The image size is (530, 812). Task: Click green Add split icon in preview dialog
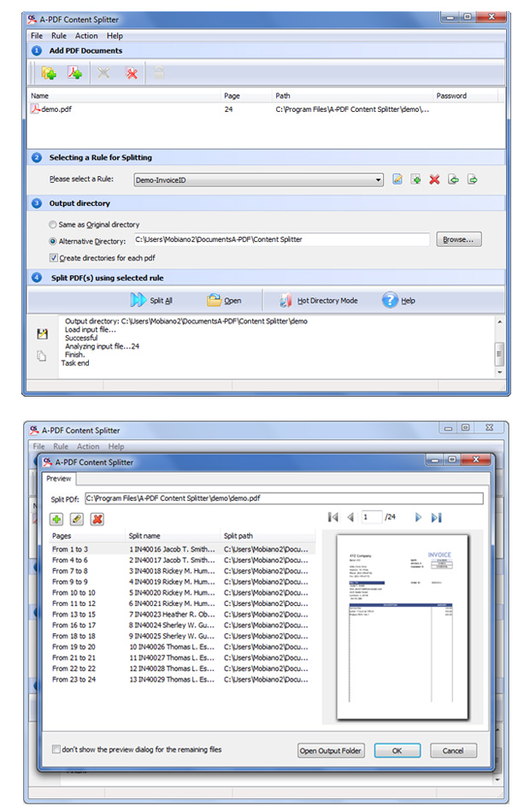56,519
